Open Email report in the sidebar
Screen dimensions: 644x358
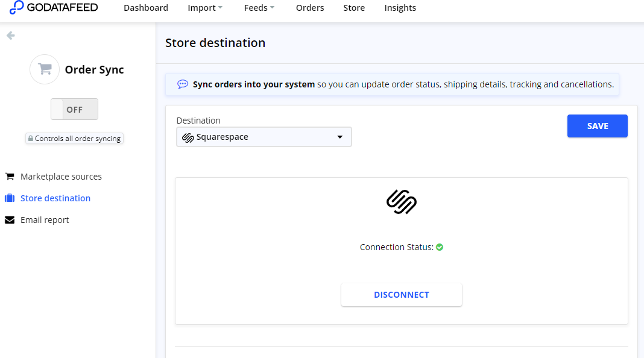(45, 220)
